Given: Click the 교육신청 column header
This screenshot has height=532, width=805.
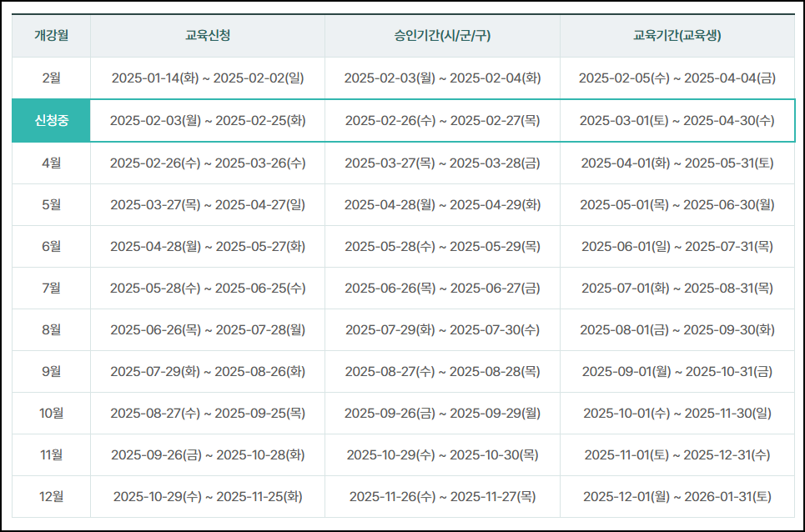Looking at the screenshot, I should pyautogui.click(x=208, y=35).
